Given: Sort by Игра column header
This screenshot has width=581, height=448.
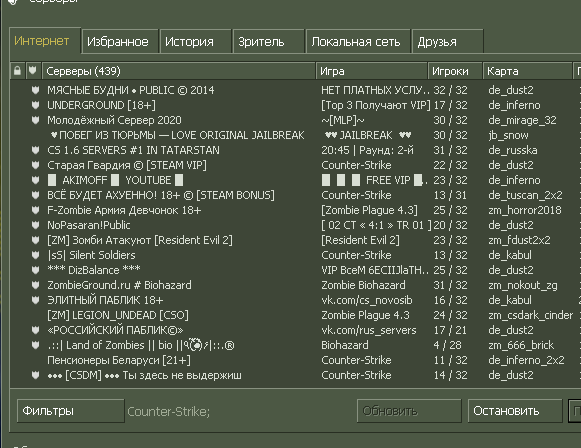Looking at the screenshot, I should 372,71.
